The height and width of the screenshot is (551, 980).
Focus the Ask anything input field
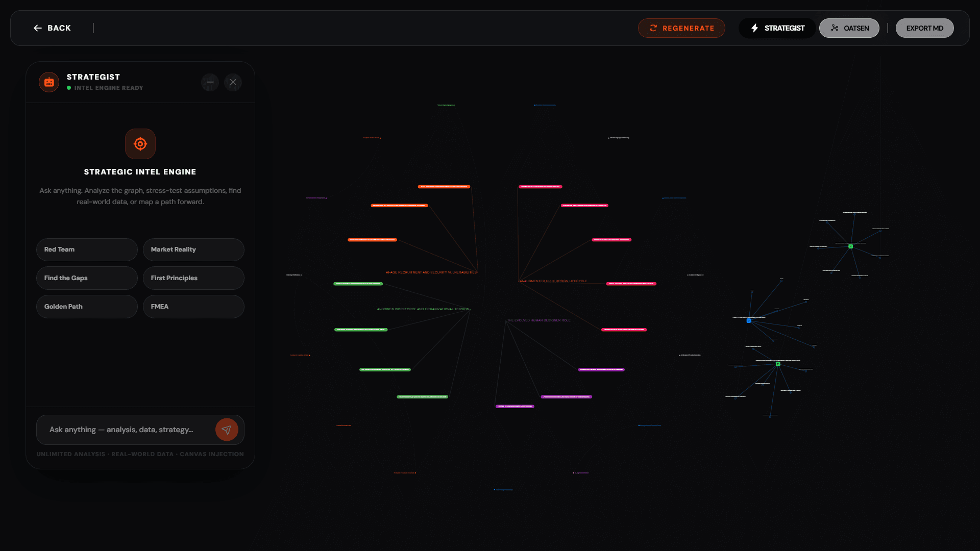125,430
